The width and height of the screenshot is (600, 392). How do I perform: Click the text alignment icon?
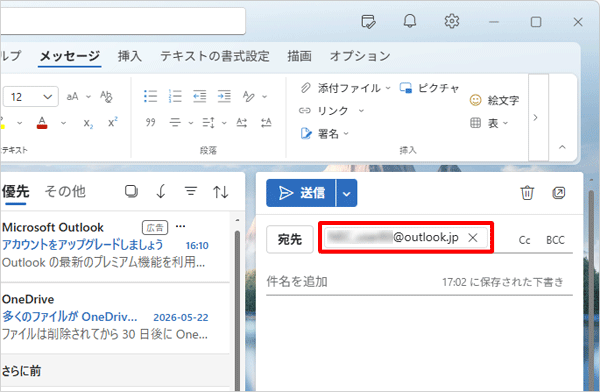(x=175, y=122)
